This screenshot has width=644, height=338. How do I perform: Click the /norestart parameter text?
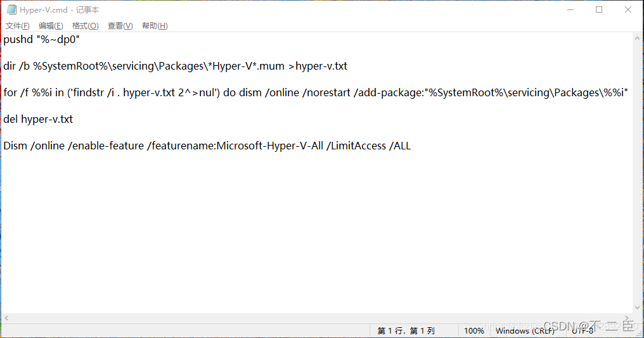click(x=326, y=92)
